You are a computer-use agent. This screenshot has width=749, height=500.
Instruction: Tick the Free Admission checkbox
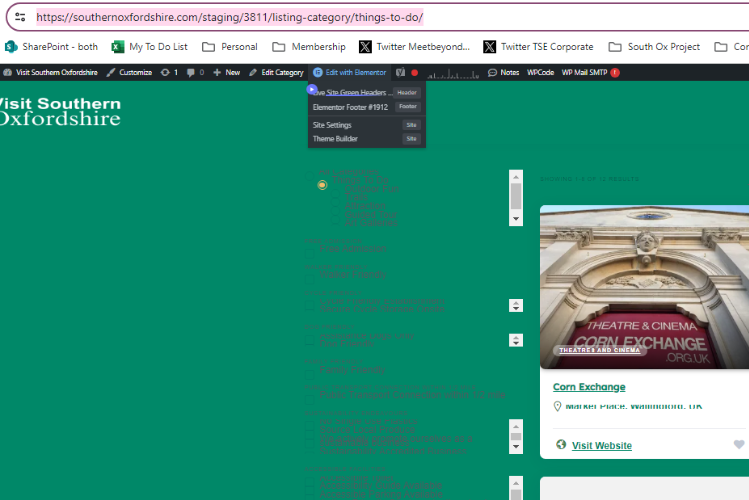(310, 252)
